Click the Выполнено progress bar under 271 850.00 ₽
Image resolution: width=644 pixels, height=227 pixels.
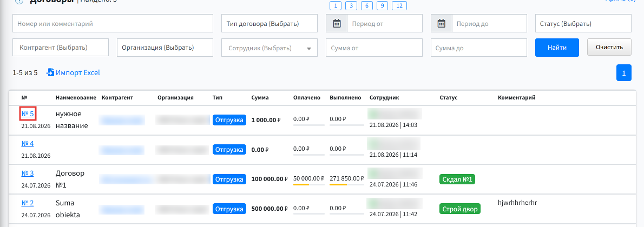click(x=347, y=185)
